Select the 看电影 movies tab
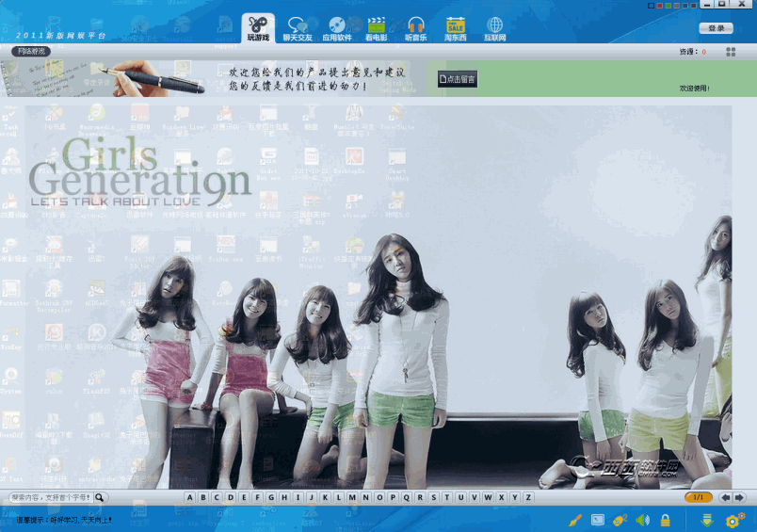 pos(376,29)
